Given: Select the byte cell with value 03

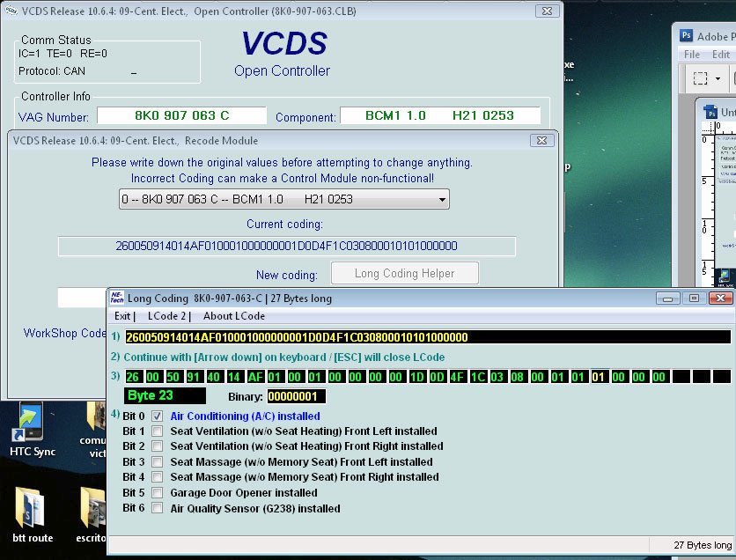Looking at the screenshot, I should [497, 377].
